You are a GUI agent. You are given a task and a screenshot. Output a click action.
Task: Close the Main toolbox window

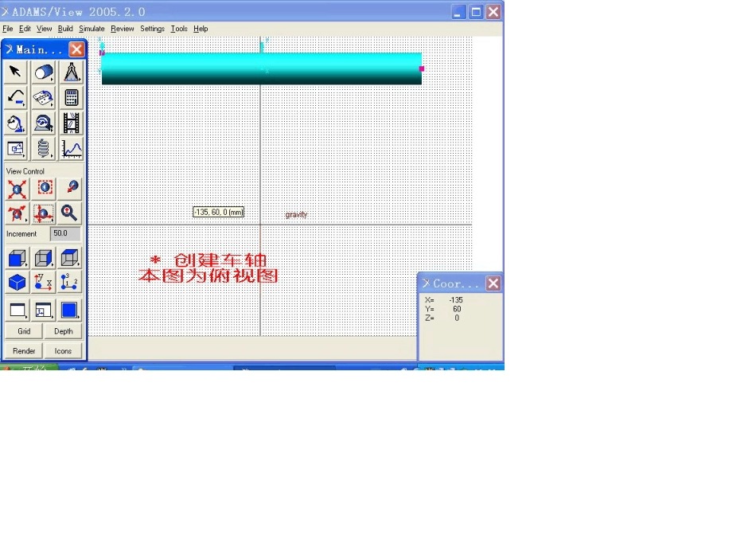[x=76, y=49]
